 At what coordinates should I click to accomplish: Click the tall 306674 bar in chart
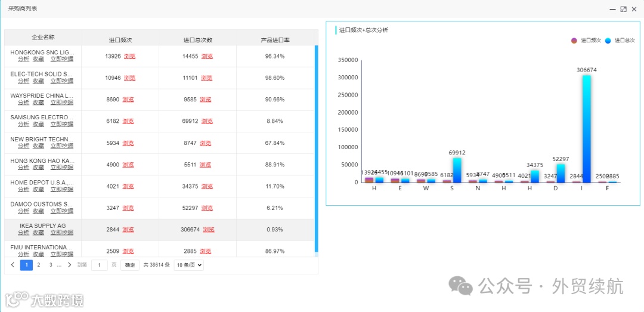(x=587, y=129)
